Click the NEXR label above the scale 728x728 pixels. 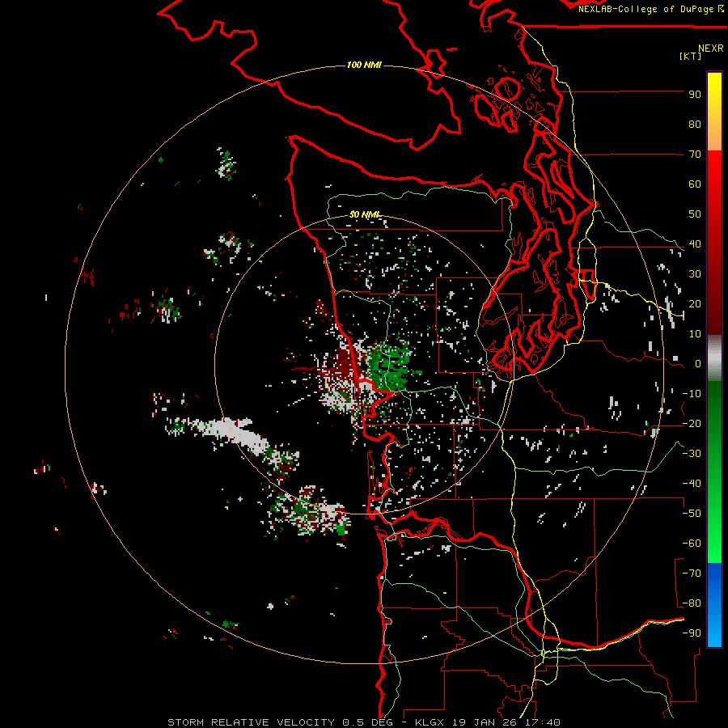click(710, 49)
